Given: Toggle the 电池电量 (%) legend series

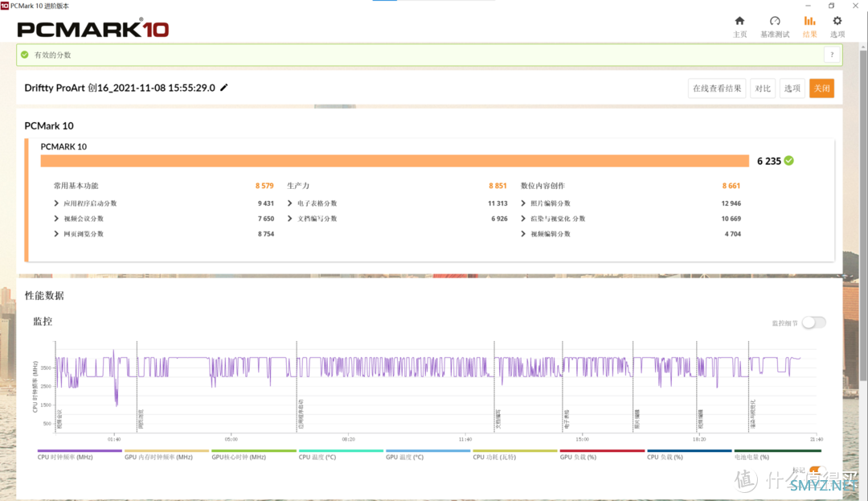Looking at the screenshot, I should tap(776, 454).
